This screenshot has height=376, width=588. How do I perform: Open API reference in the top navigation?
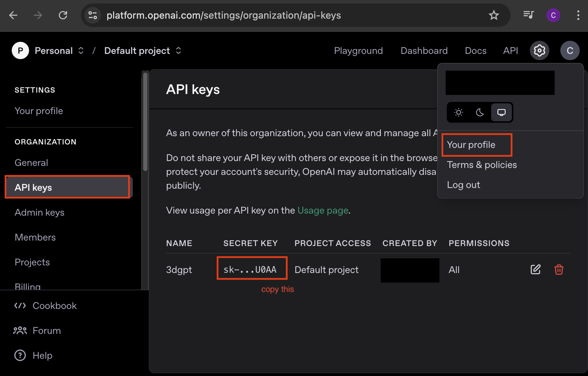coord(511,51)
